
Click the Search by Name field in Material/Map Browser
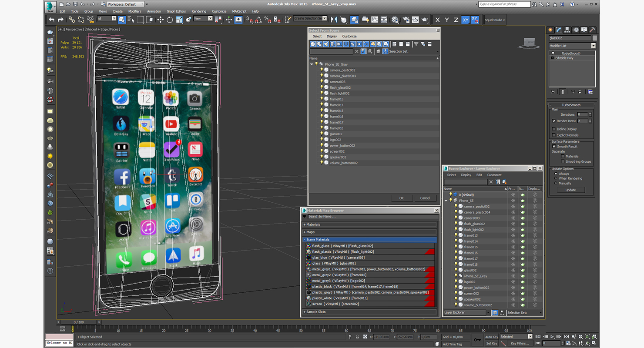(x=372, y=216)
